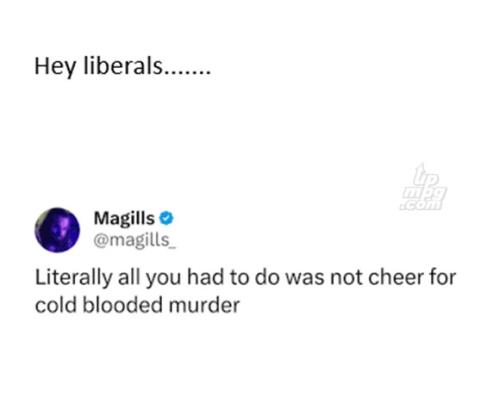This screenshot has height=403, width=500.
Task: Click the word "cheer" in the tweet
Action: click(396, 277)
